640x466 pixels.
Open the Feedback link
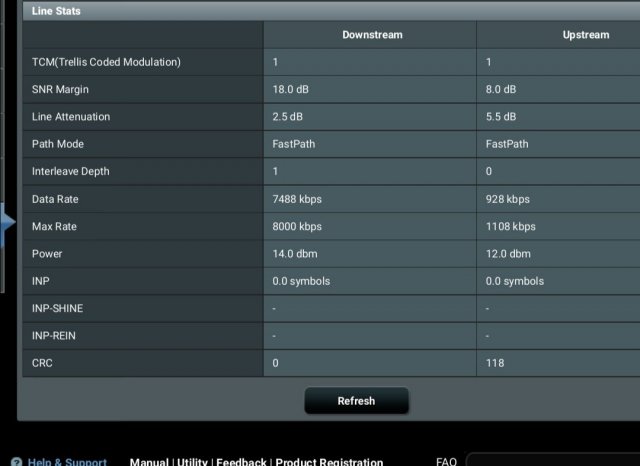[241, 462]
